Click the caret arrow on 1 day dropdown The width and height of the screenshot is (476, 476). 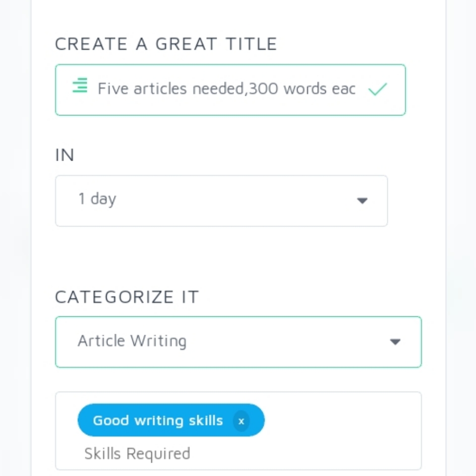pos(362,201)
